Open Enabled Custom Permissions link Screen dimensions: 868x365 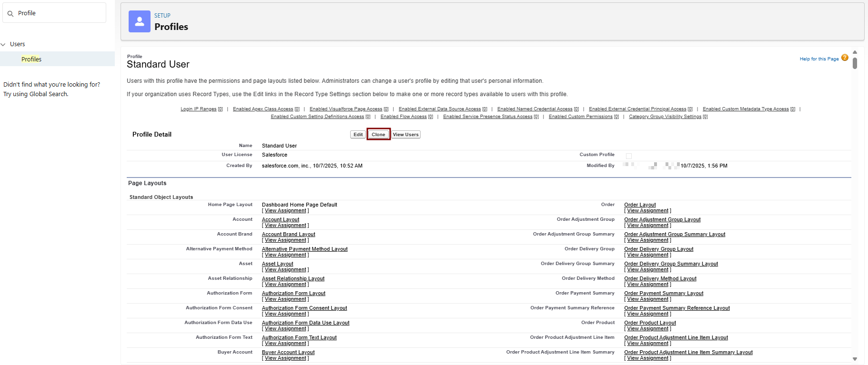[x=580, y=117]
